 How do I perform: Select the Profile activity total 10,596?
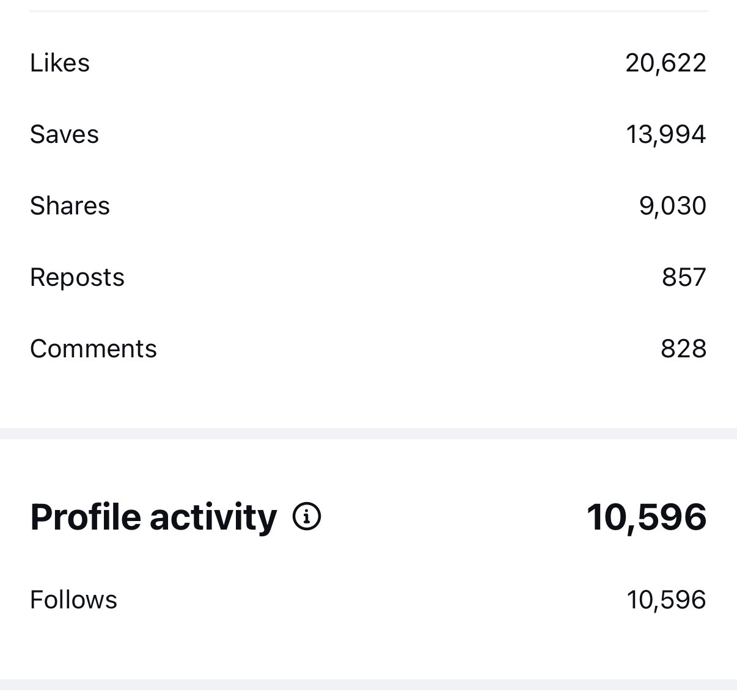(647, 516)
